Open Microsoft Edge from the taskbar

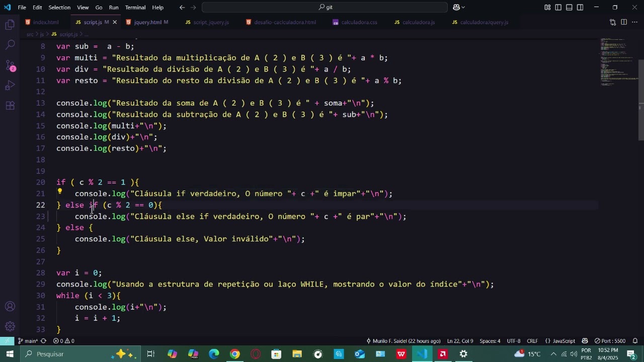point(214,354)
